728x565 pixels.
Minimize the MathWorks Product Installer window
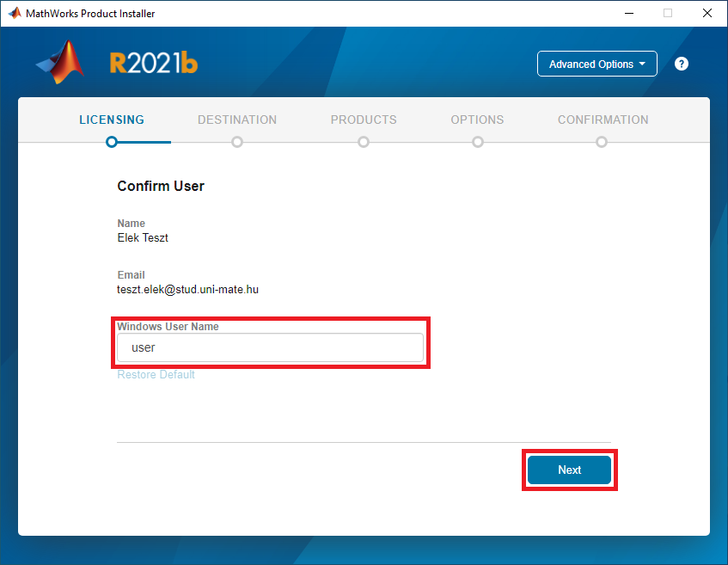(628, 13)
